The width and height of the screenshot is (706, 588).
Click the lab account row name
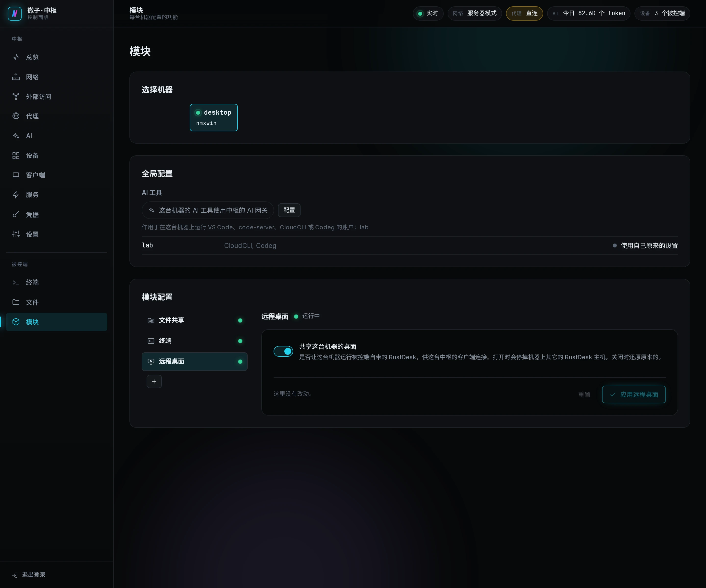(x=147, y=245)
